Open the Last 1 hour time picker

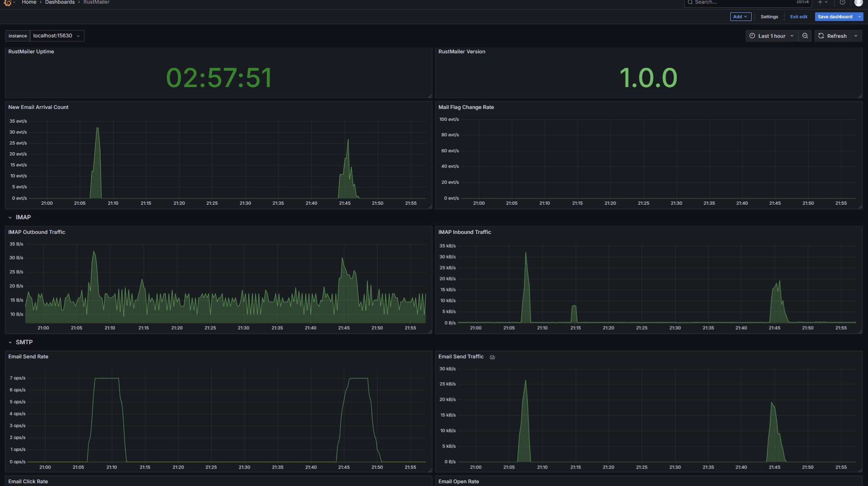772,36
